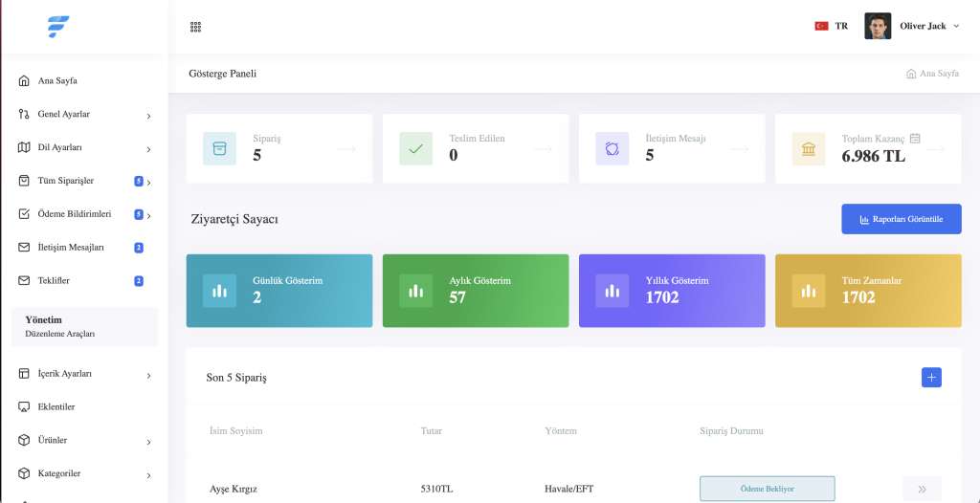This screenshot has height=503, width=980.
Task: Click the Tüm Siparişler bag icon
Action: [24, 181]
